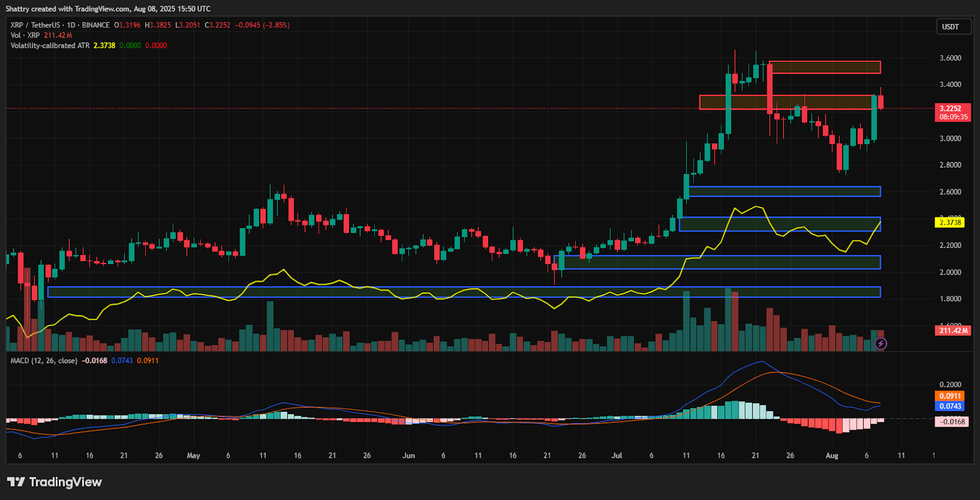Click the header text with creation date

pyautogui.click(x=108, y=9)
